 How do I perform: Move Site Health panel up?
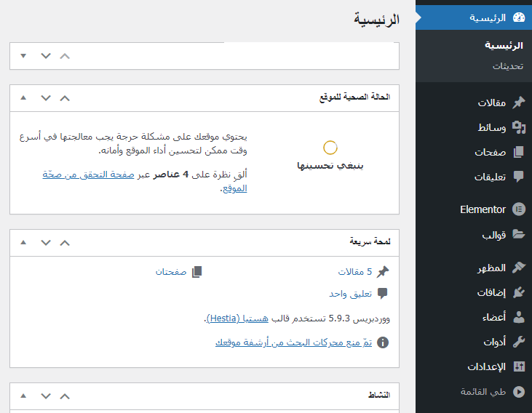(65, 97)
